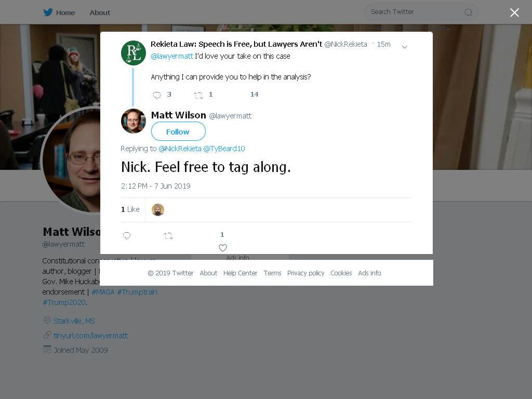Viewport: 532px width, 399px height.
Task: Open Rekieta Law profile avatar
Action: 134,52
